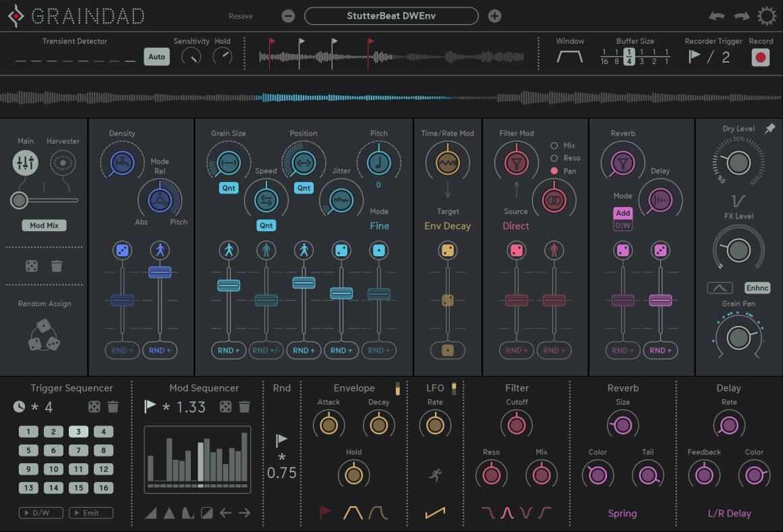The image size is (783, 532).
Task: Click the Mod Mix button
Action: (45, 225)
